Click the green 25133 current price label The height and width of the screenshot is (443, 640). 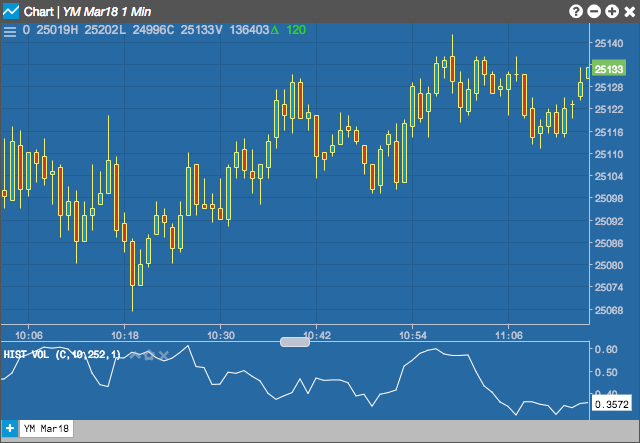pos(609,69)
